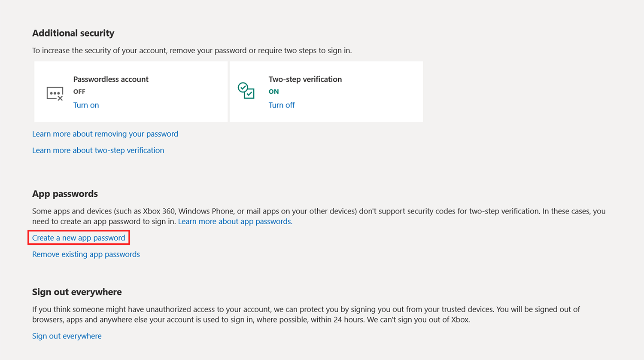Turn on Passwordless account
Viewport: 644px width, 360px height.
click(86, 105)
